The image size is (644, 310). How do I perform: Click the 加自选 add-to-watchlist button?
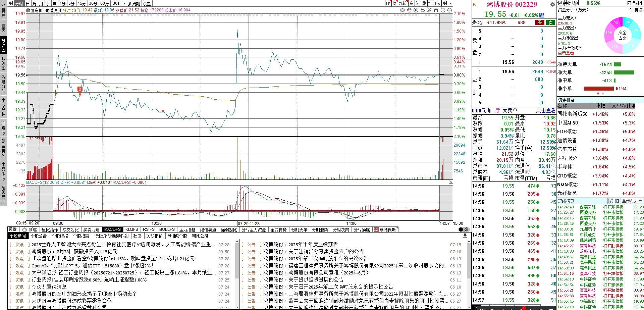(434, 3)
